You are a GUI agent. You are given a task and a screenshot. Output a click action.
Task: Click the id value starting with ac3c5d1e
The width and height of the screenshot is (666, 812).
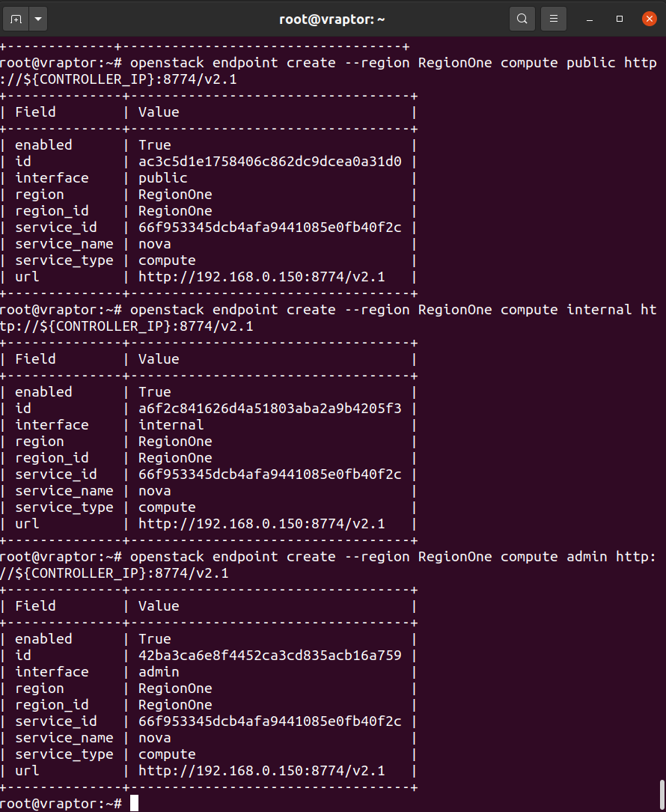click(x=270, y=162)
